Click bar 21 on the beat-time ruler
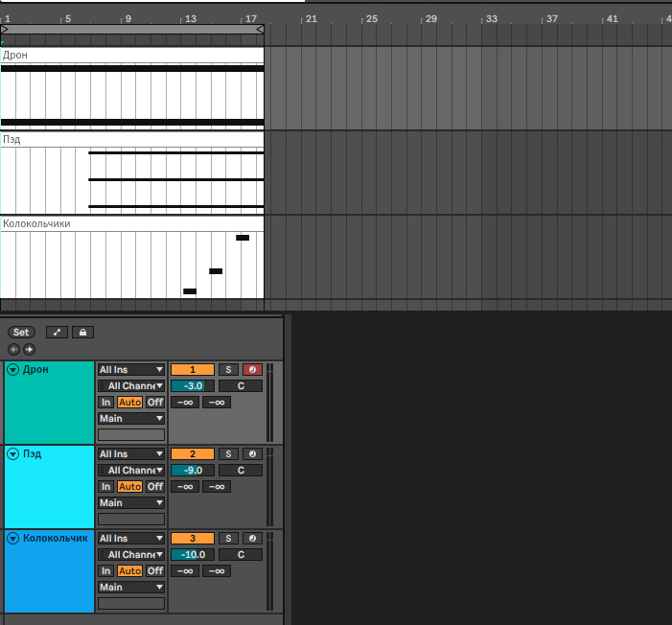The width and height of the screenshot is (672, 625). [x=312, y=19]
